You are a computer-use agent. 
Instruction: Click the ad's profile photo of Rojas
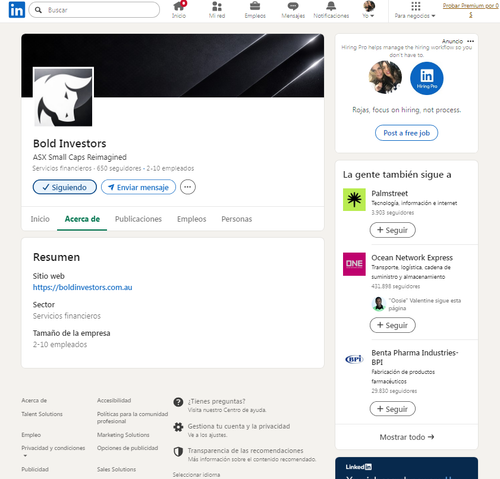point(385,77)
